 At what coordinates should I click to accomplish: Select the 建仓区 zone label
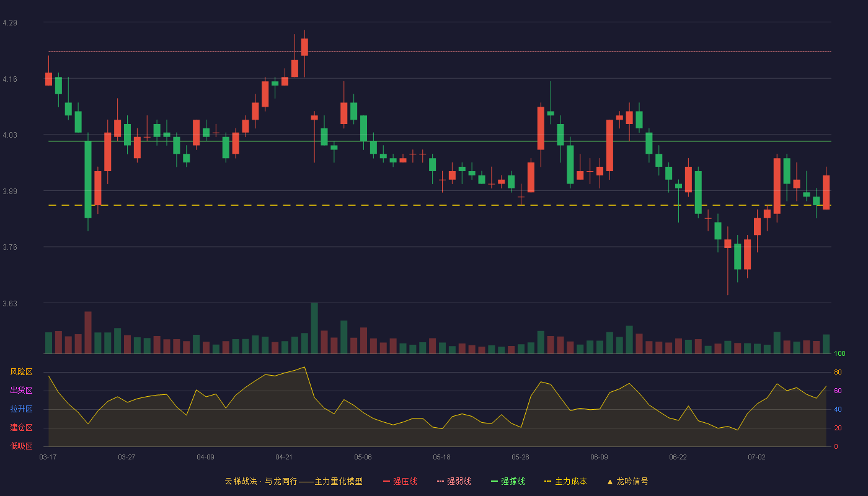point(21,428)
